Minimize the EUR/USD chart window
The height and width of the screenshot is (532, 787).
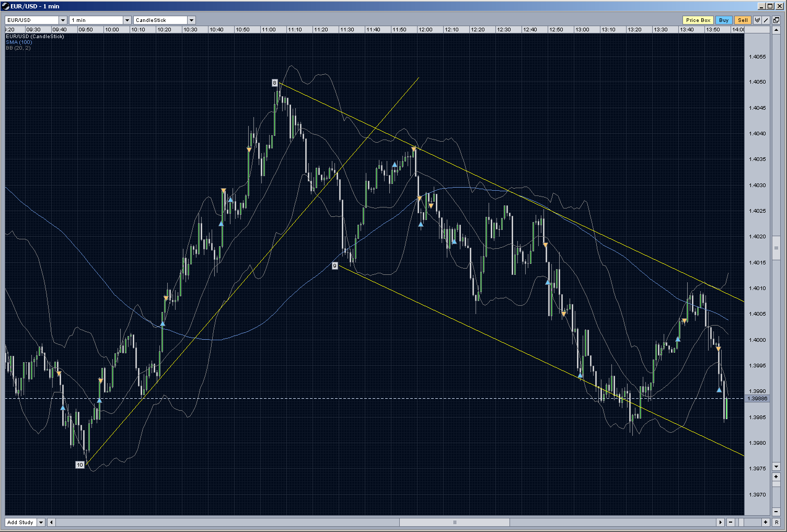click(762, 6)
